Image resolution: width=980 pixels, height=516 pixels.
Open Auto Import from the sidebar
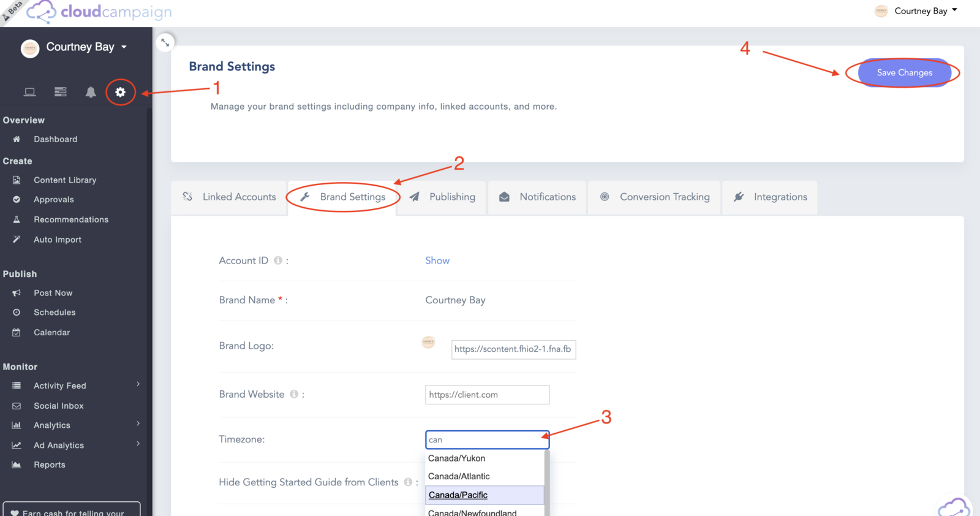pyautogui.click(x=58, y=240)
